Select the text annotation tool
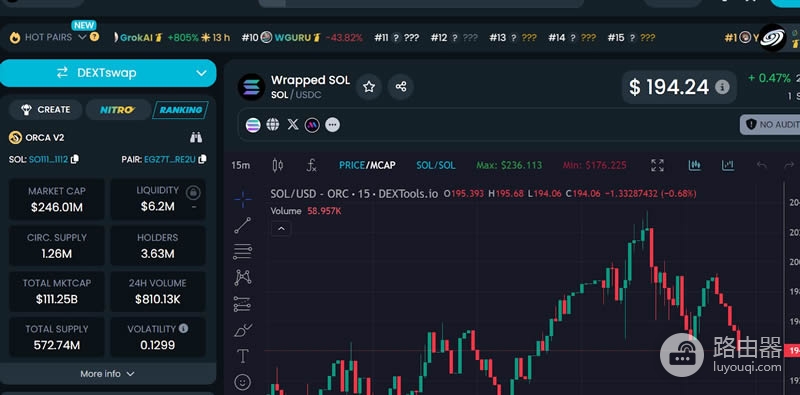This screenshot has height=395, width=800. click(243, 356)
